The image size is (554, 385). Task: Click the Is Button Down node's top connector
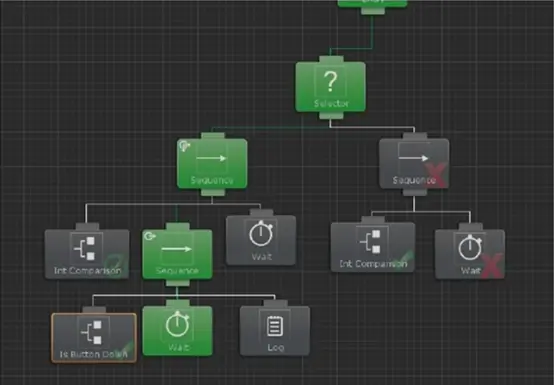pos(94,310)
